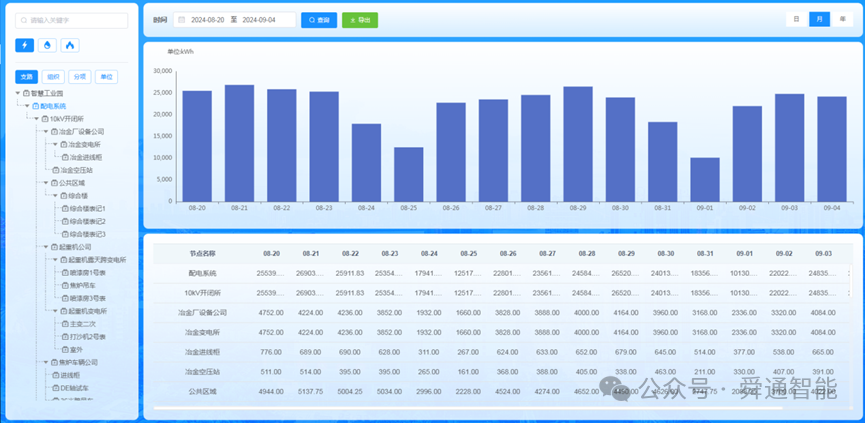Switch granularity to 年

pyautogui.click(x=842, y=19)
